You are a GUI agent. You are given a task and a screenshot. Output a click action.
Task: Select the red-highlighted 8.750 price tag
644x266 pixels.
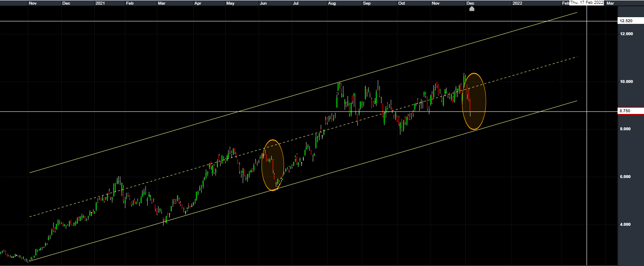[x=631, y=111]
